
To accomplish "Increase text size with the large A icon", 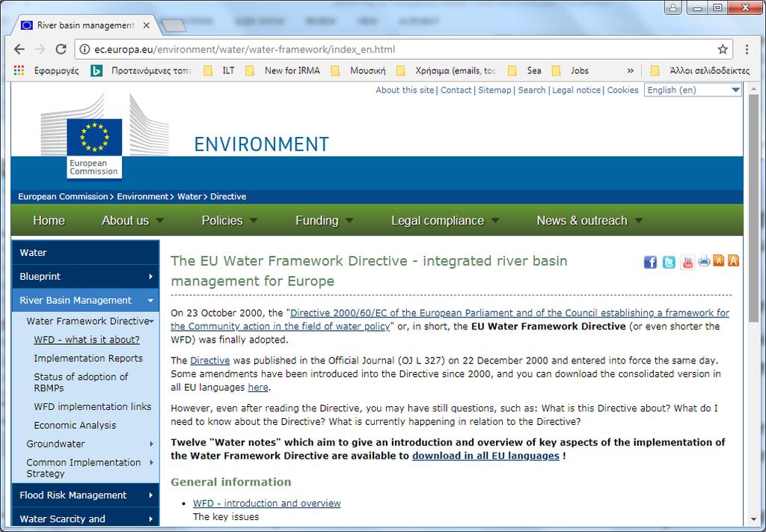I will pos(733,260).
